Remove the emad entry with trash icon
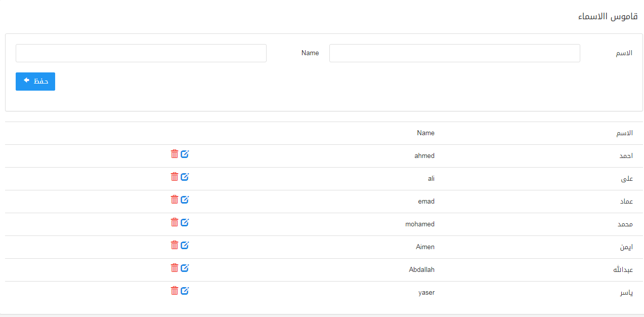The width and height of the screenshot is (644, 317). [175, 200]
